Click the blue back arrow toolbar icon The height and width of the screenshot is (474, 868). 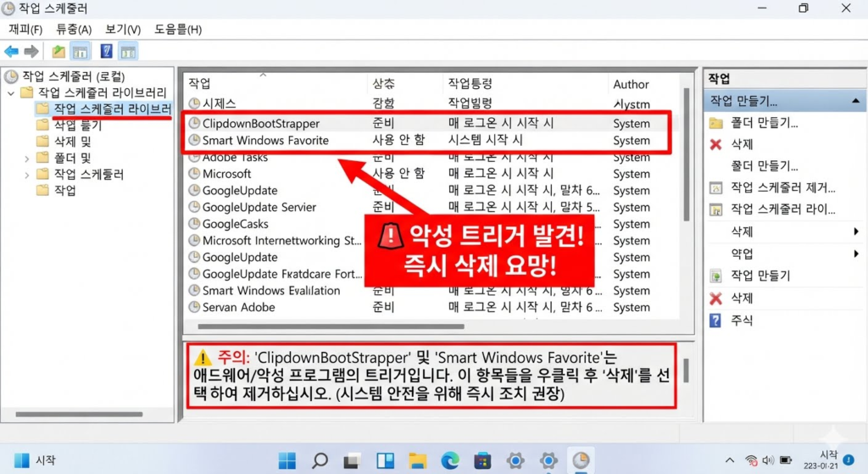(11, 52)
